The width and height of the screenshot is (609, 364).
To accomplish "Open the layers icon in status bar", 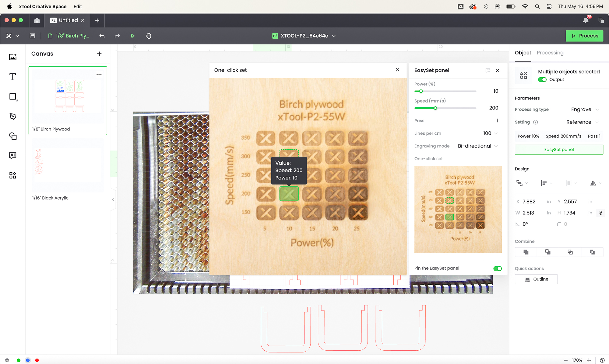I will 7,360.
